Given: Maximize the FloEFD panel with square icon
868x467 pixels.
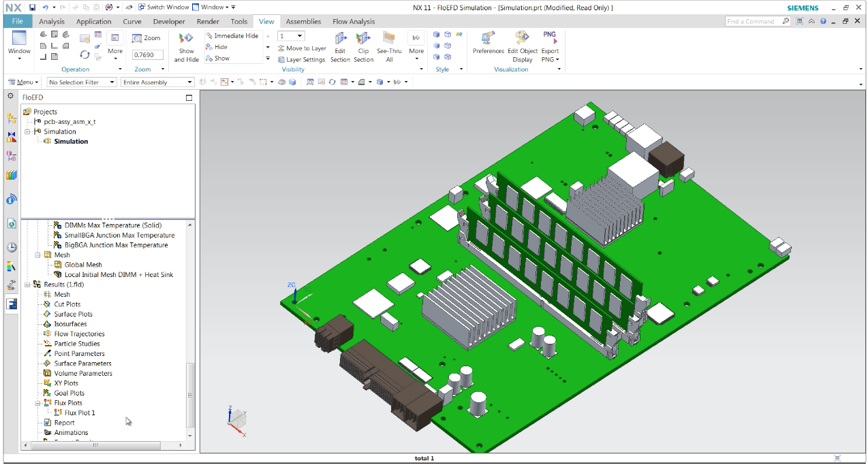Looking at the screenshot, I should [189, 97].
